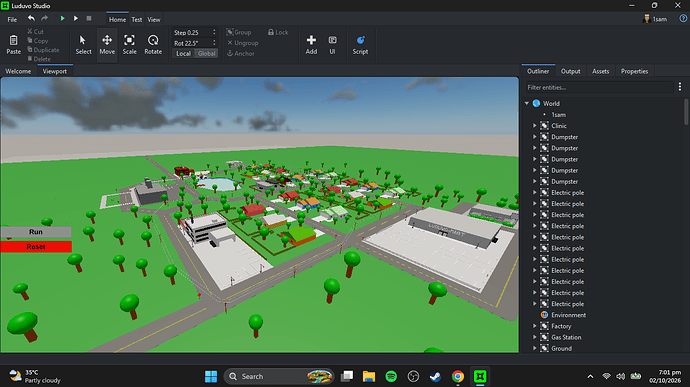Click the Undo arrow
The width and height of the screenshot is (690, 387).
tap(31, 18)
